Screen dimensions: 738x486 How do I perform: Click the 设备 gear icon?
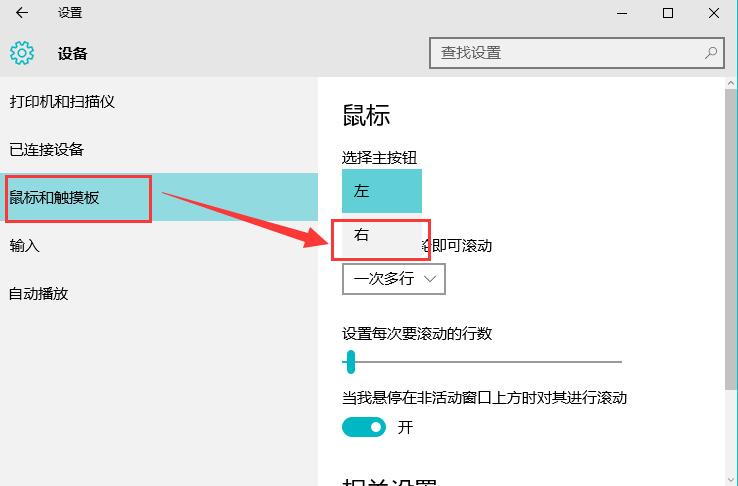pyautogui.click(x=22, y=53)
